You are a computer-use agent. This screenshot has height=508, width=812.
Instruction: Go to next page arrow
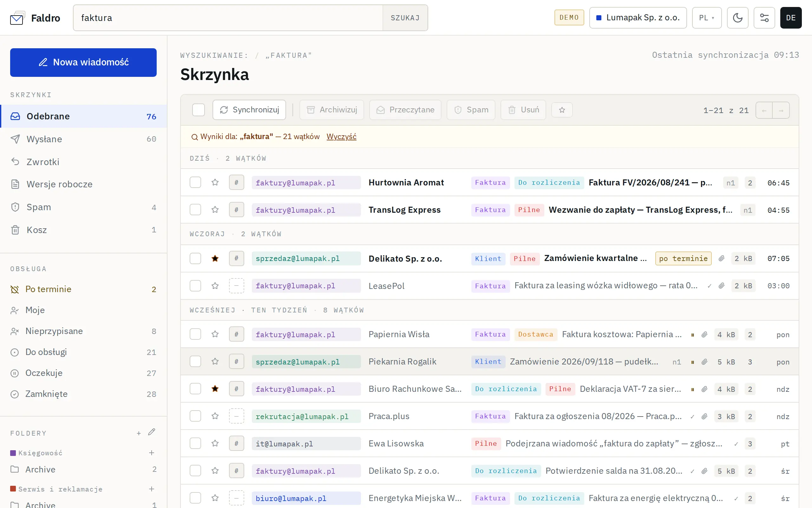[781, 110]
